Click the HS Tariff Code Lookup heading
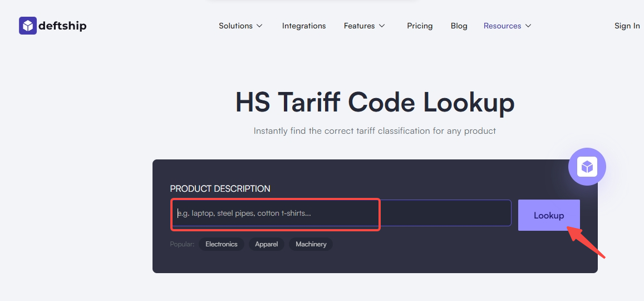This screenshot has height=301, width=644. pyautogui.click(x=375, y=103)
